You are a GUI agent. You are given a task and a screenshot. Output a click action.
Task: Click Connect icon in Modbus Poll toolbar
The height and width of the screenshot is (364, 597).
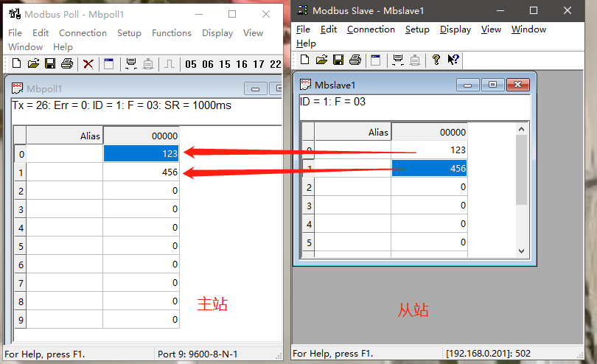[x=131, y=64]
